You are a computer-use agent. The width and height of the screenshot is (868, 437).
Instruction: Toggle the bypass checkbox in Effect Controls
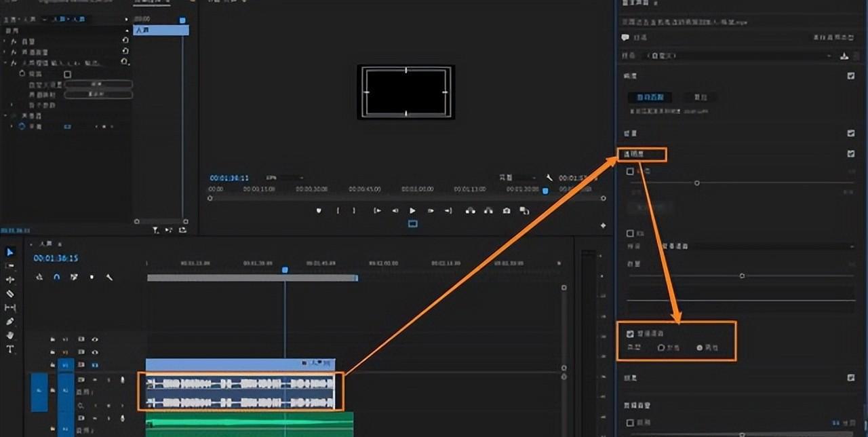click(67, 74)
